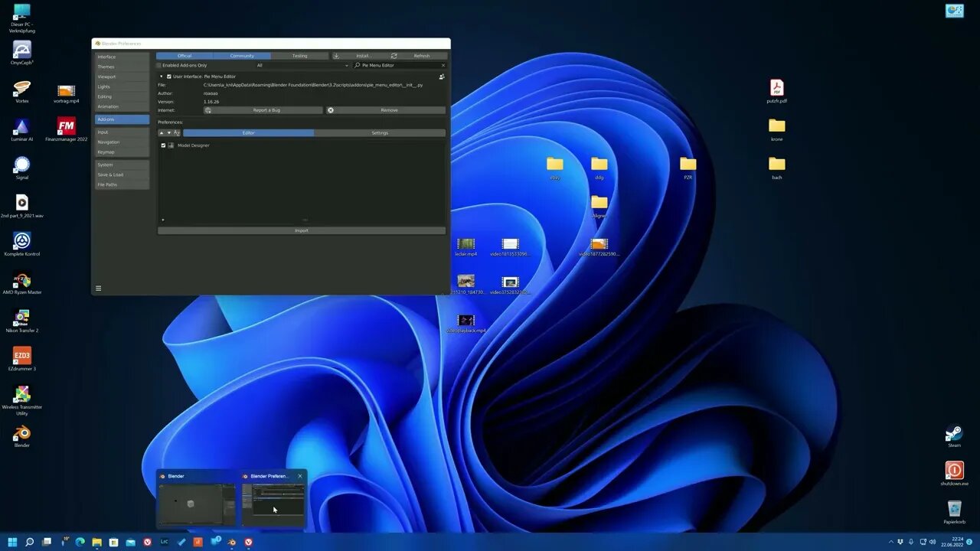Image resolution: width=980 pixels, height=551 pixels.
Task: Switch to the Editor tab in add-on preferences
Action: [248, 133]
